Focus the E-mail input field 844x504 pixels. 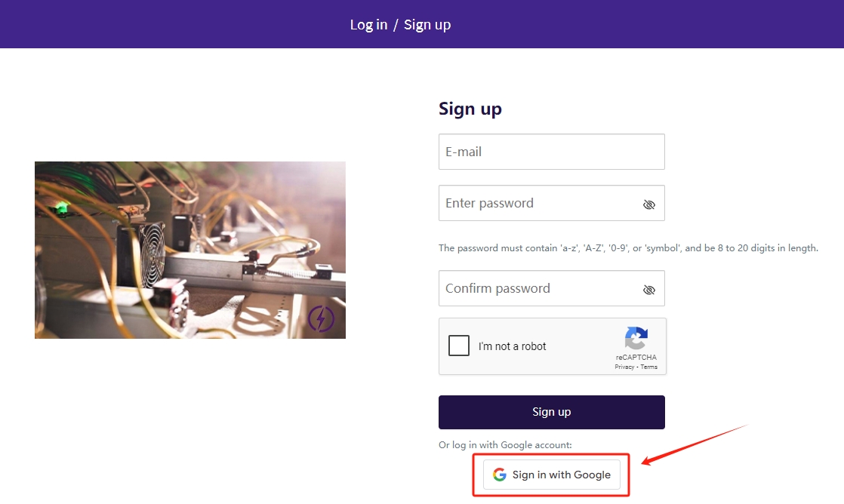pyautogui.click(x=551, y=152)
